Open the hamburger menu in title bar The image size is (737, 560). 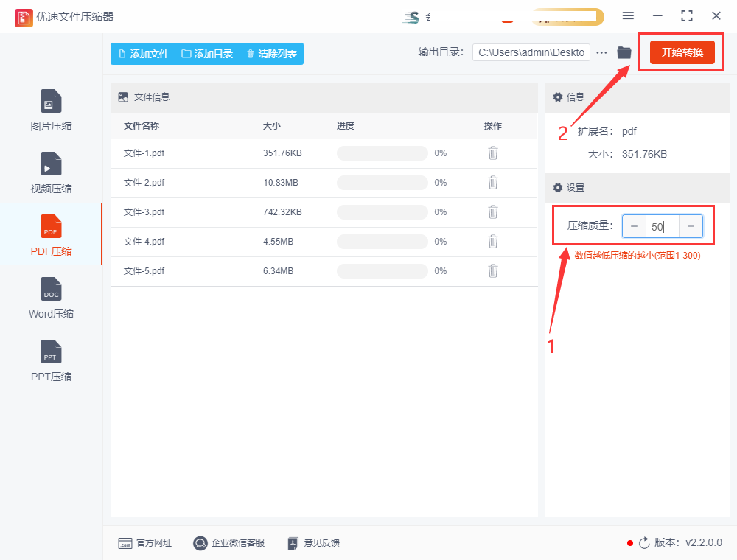click(x=628, y=16)
